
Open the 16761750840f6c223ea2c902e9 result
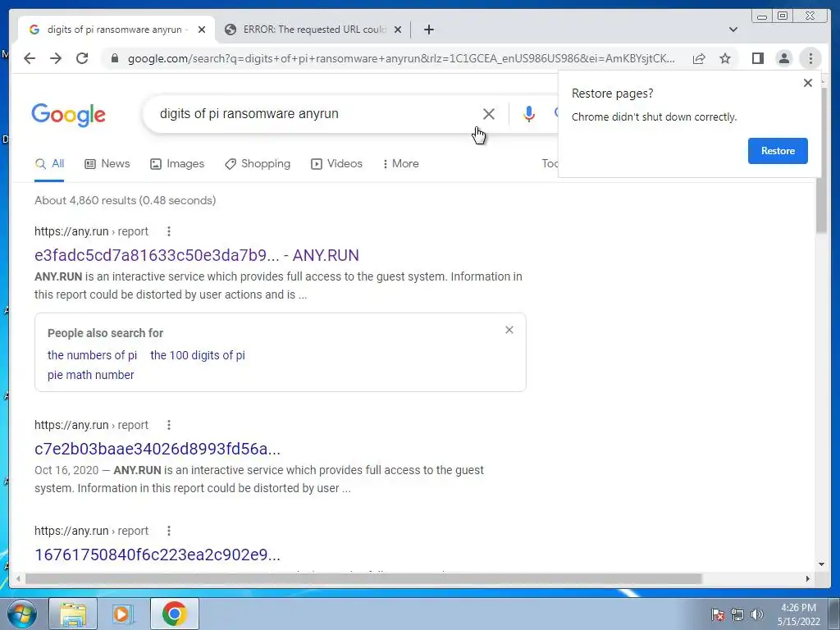(157, 555)
